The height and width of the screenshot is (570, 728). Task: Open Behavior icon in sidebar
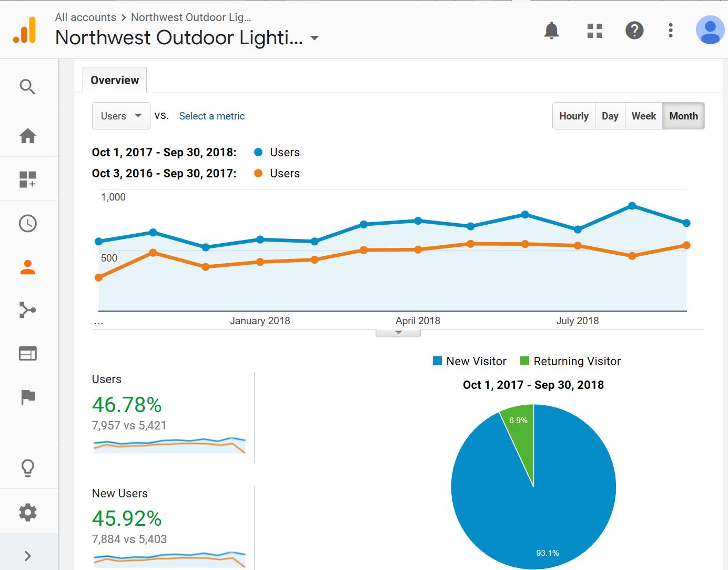27,354
